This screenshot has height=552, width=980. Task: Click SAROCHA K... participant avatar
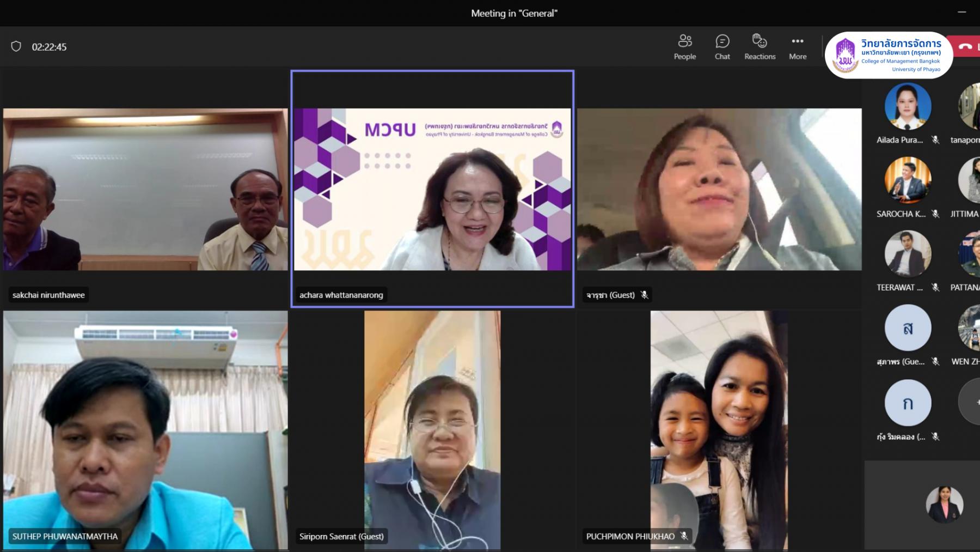(908, 180)
